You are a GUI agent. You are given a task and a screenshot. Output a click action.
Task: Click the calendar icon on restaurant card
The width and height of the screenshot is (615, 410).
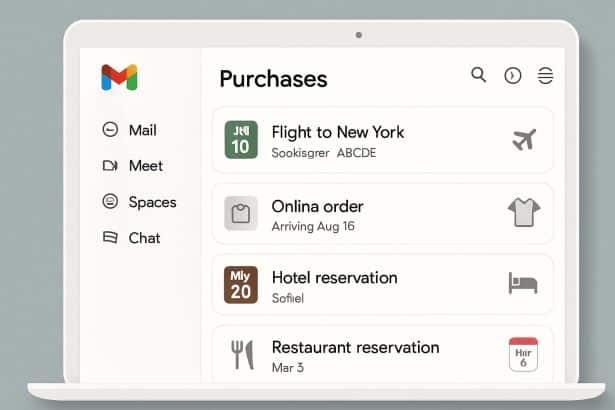[523, 355]
